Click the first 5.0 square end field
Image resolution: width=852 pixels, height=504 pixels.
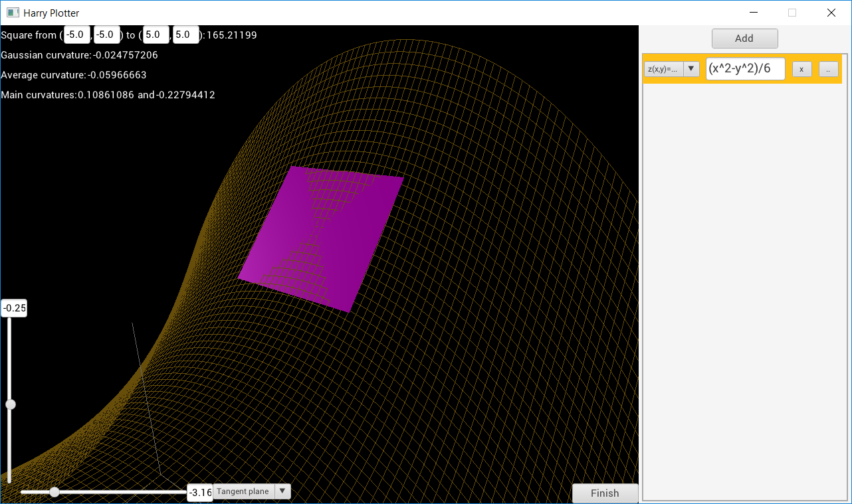click(156, 35)
